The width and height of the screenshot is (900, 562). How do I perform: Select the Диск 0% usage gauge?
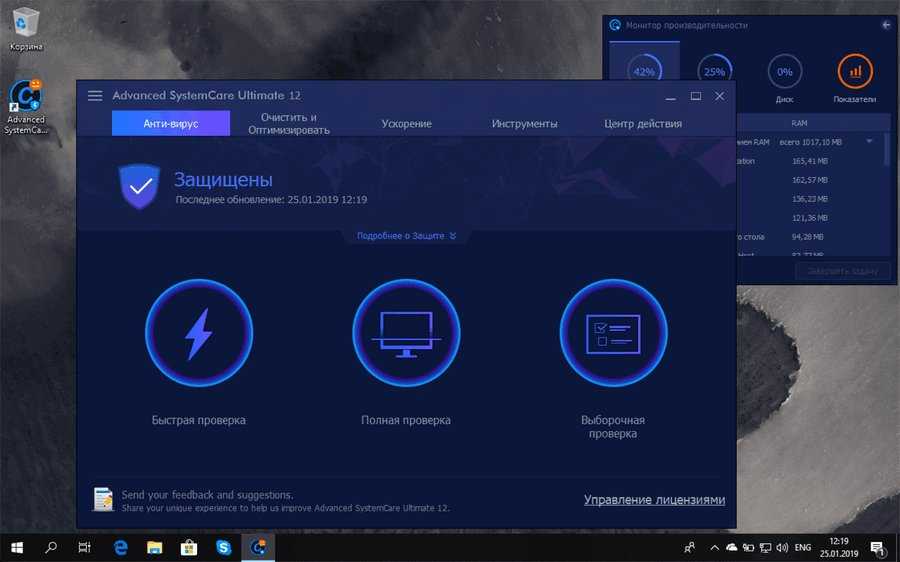(x=784, y=72)
